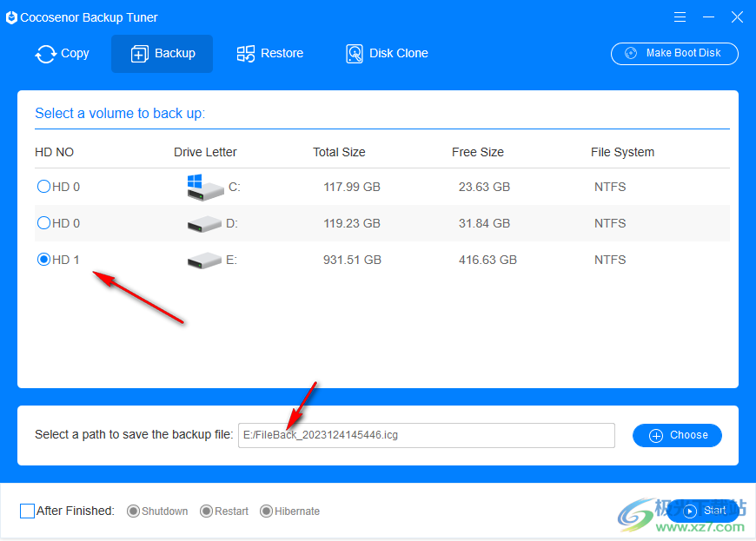This screenshot has width=756, height=541.
Task: Select the HD 0 radio for D: volume
Action: point(43,223)
